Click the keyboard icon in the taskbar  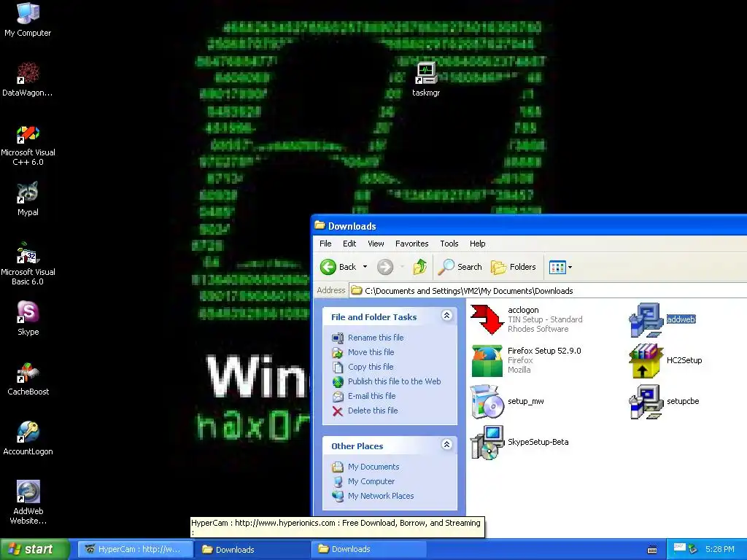652,550
